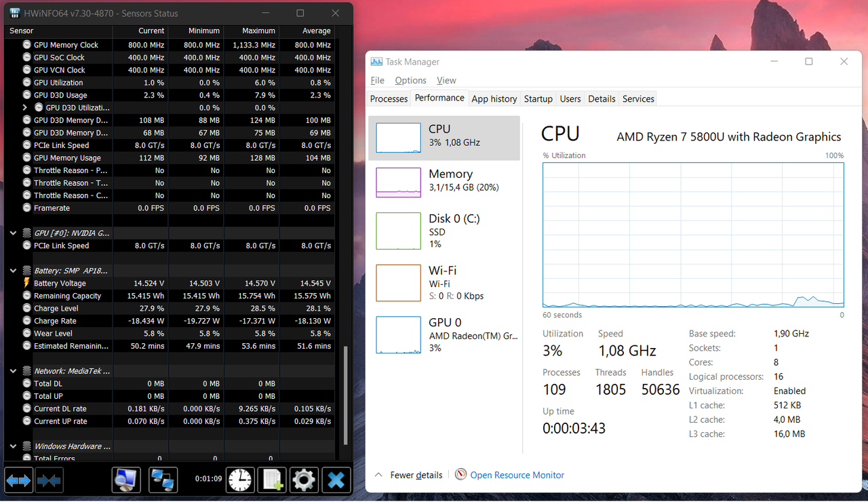868x502 pixels.
Task: Expand GPU D3D Utilization row arrow
Action: (25, 107)
